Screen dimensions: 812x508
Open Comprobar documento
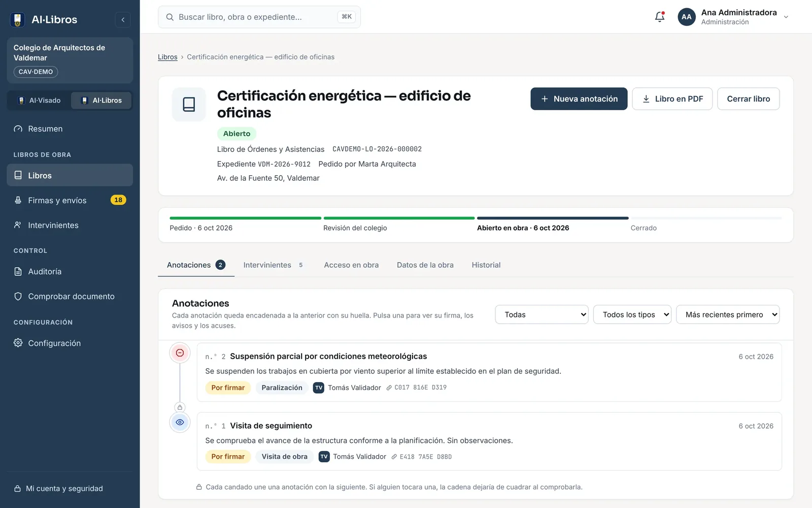click(x=70, y=297)
